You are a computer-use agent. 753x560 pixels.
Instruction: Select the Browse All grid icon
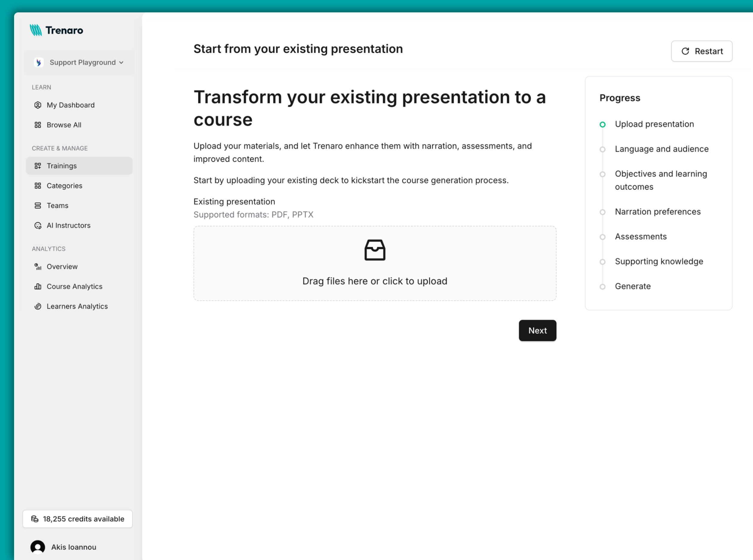coord(38,125)
